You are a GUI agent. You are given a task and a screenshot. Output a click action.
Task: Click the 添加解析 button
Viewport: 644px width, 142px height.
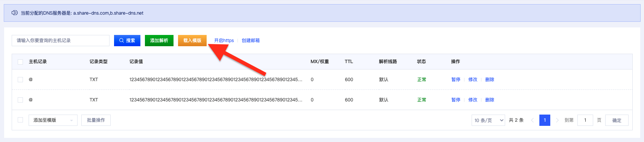tap(159, 41)
